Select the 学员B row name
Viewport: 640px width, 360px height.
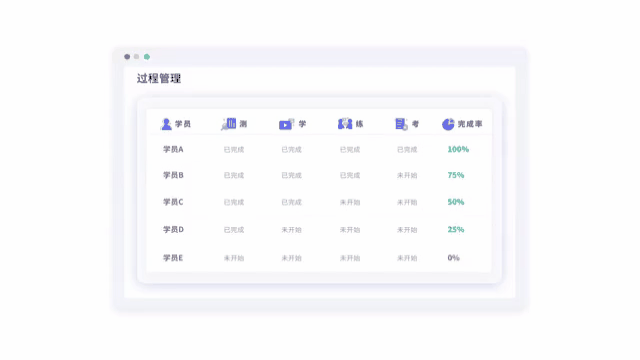173,175
